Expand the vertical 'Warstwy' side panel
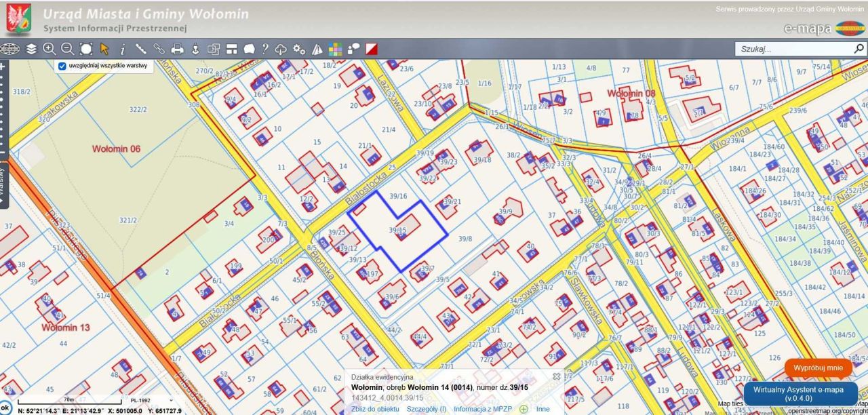The width and height of the screenshot is (868, 415). [3, 184]
